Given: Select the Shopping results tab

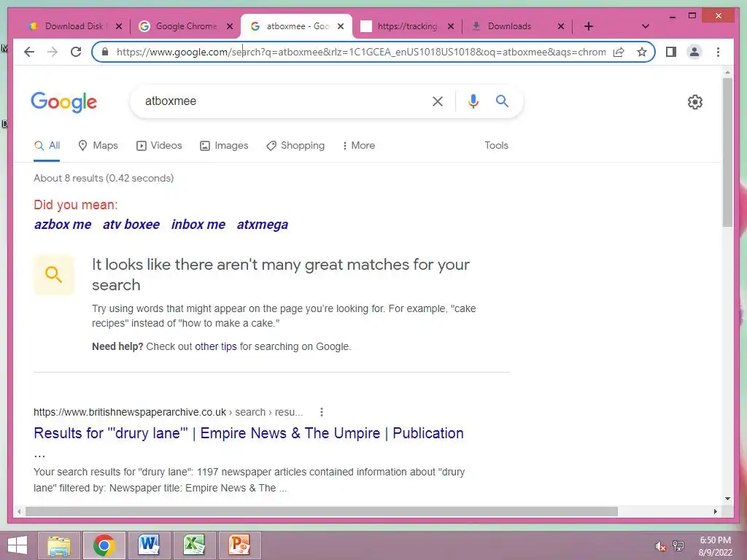Looking at the screenshot, I should click(x=295, y=145).
